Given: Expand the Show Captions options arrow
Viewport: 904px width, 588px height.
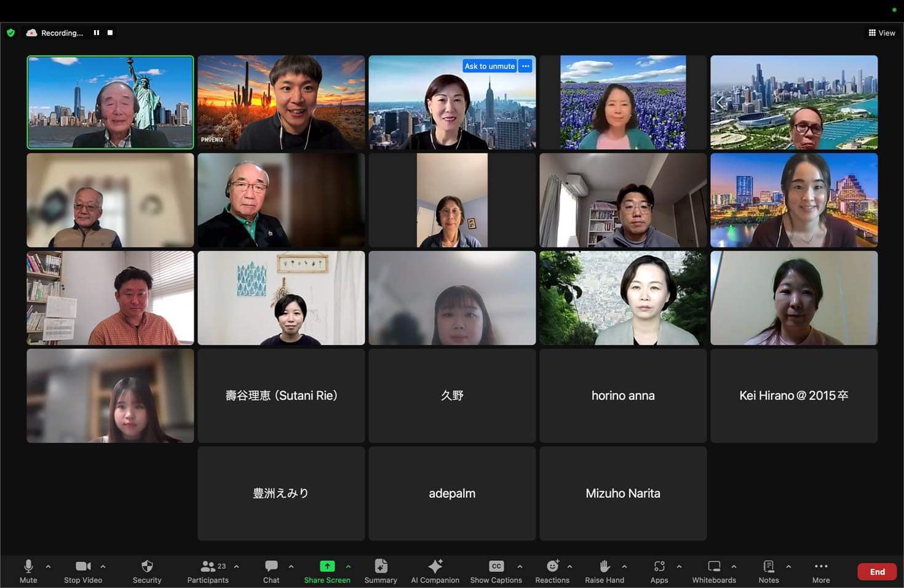Looking at the screenshot, I should pyautogui.click(x=520, y=566).
